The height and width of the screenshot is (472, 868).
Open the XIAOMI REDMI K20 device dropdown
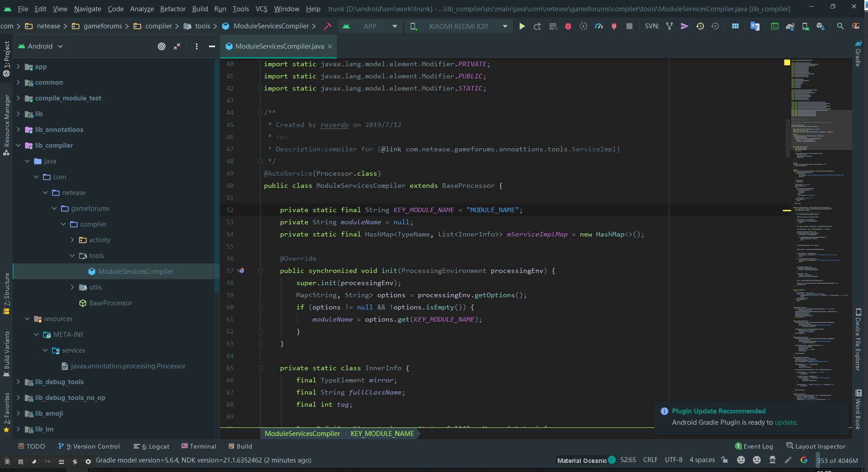point(459,27)
